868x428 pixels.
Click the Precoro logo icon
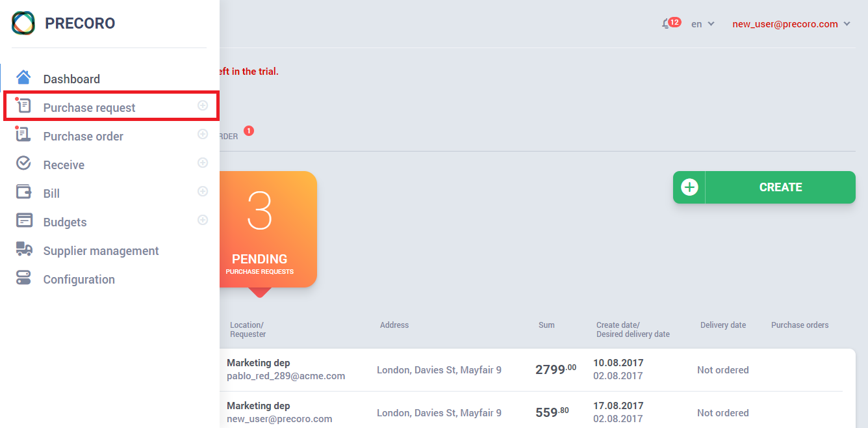pos(23,23)
